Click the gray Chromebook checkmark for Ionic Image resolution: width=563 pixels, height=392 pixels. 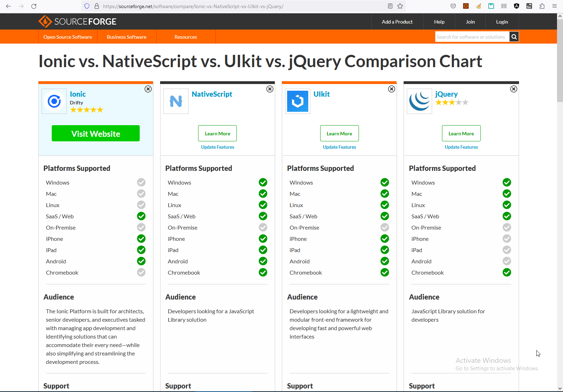coord(141,272)
